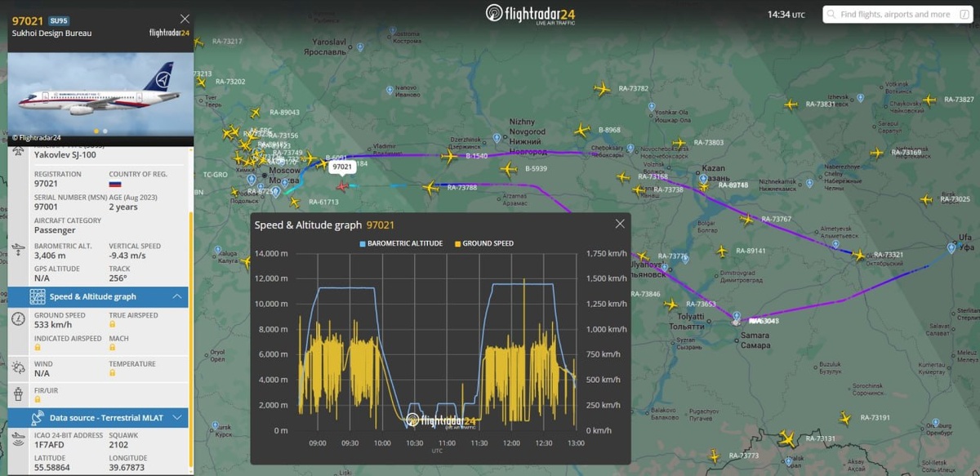Screen dimensions: 980x476
Task: Select the B-1540 aircraft icon
Action: pyautogui.click(x=449, y=156)
